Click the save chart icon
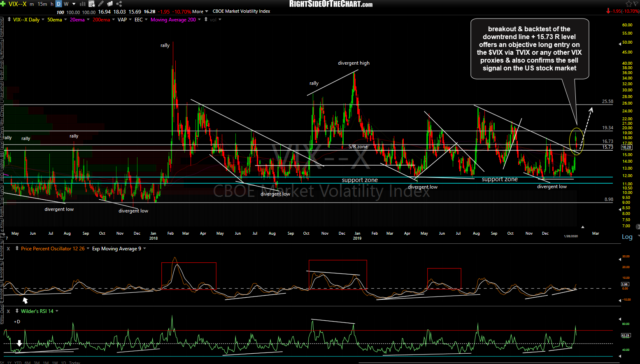Screen dimensions: 640x364 click(92, 4)
